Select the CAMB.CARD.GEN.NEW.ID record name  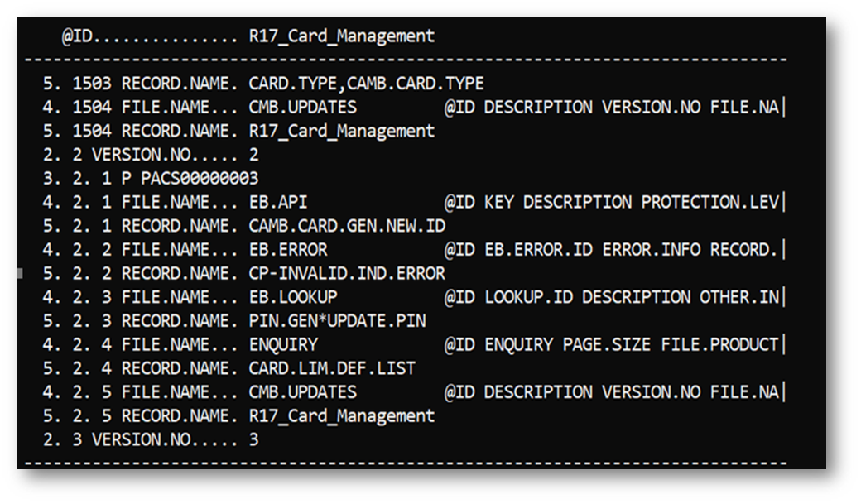[x=347, y=226]
